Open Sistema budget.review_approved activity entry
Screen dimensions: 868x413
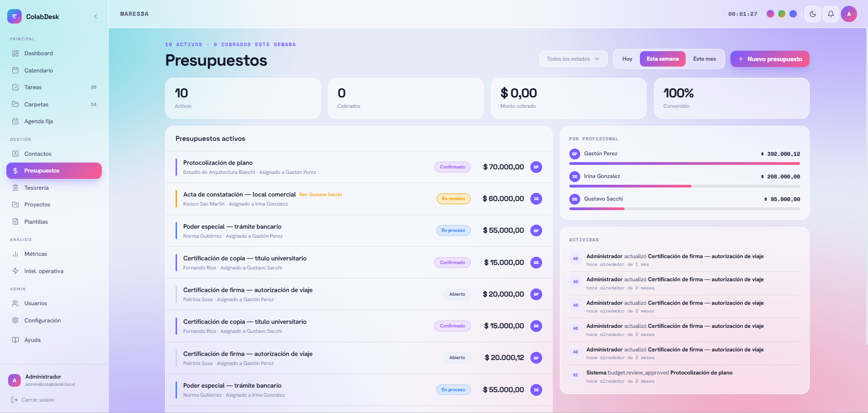[685, 377]
